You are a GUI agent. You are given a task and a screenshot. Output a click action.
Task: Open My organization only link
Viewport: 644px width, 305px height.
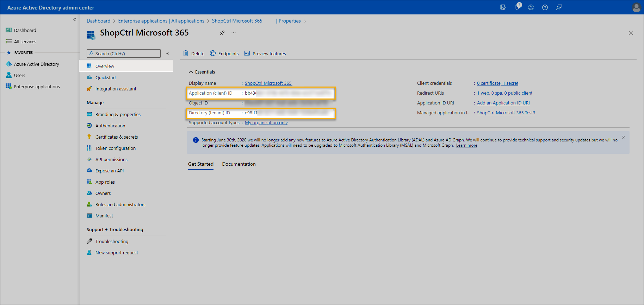click(x=266, y=123)
